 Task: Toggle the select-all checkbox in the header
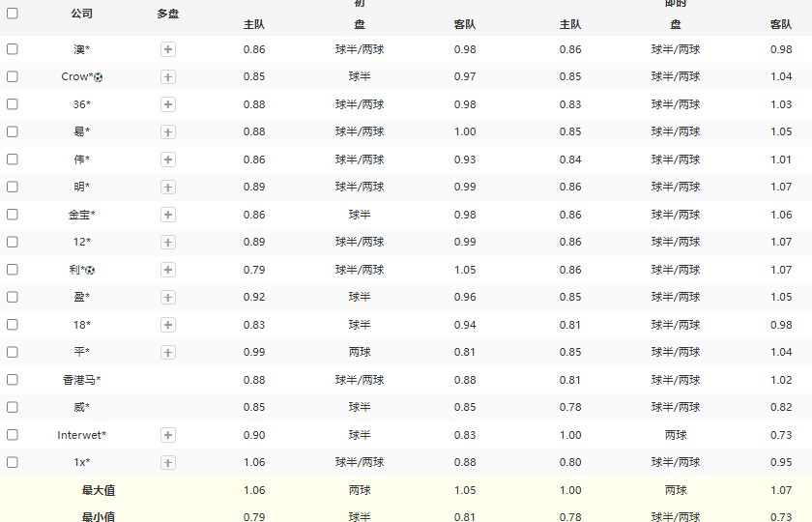[x=13, y=14]
